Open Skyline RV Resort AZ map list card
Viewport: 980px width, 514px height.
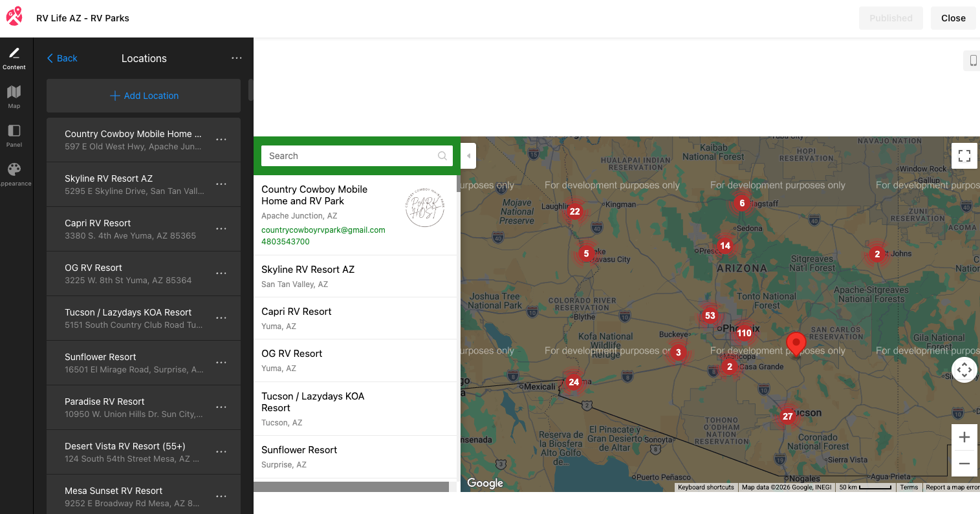point(356,276)
